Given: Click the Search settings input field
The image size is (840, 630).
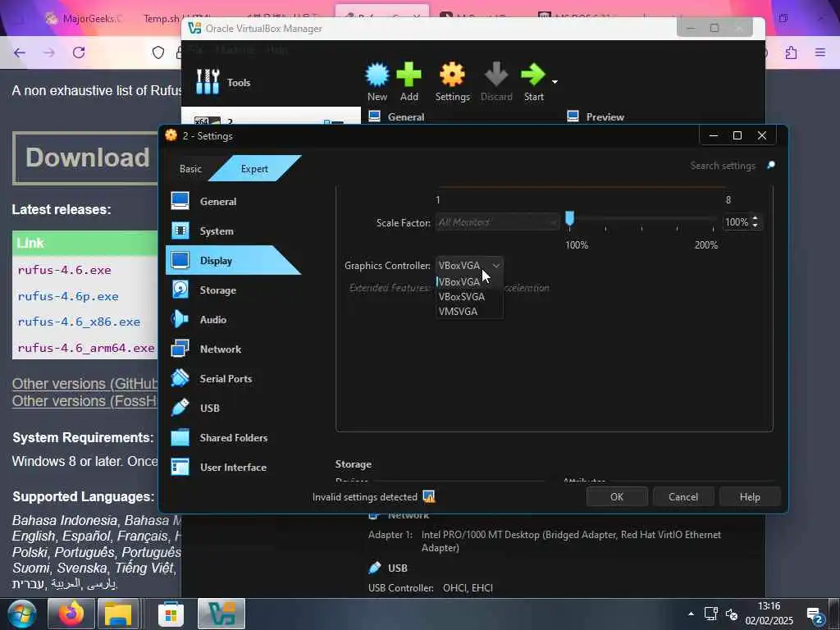Looking at the screenshot, I should [722, 165].
